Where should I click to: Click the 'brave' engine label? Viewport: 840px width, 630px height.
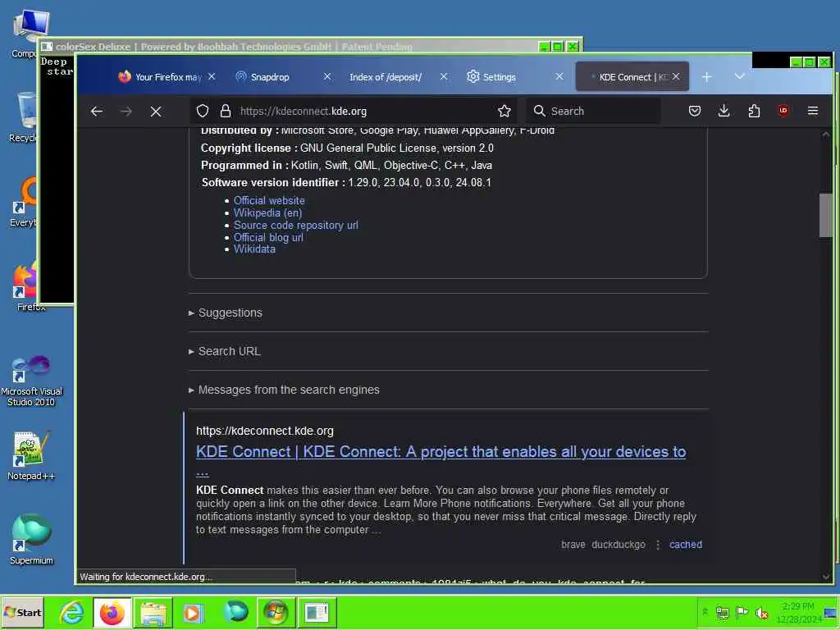[x=573, y=545]
